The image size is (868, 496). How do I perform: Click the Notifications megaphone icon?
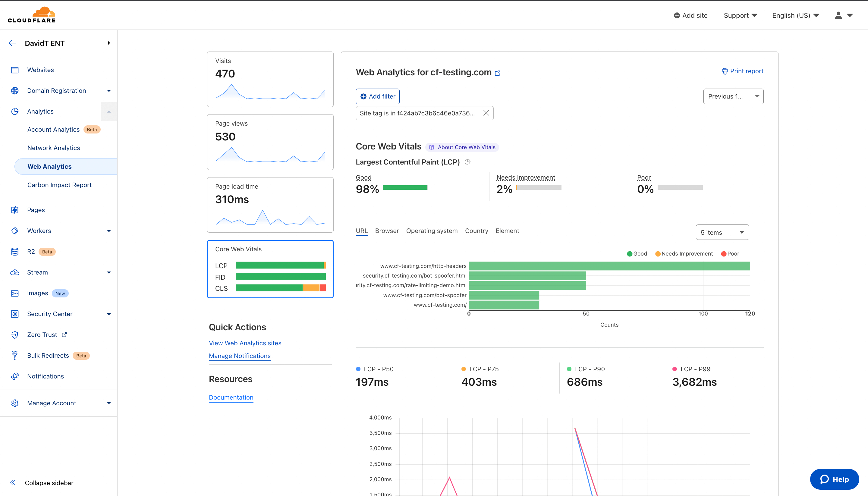click(x=15, y=376)
